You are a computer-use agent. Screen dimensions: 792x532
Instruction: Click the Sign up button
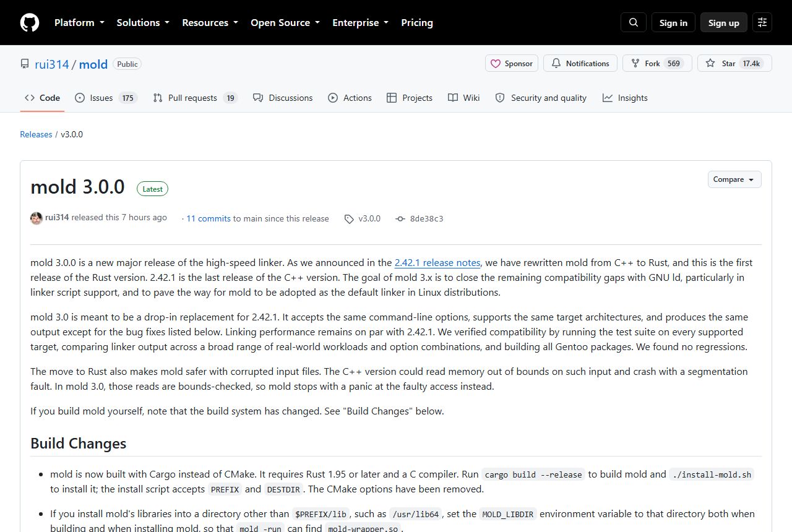tap(724, 23)
